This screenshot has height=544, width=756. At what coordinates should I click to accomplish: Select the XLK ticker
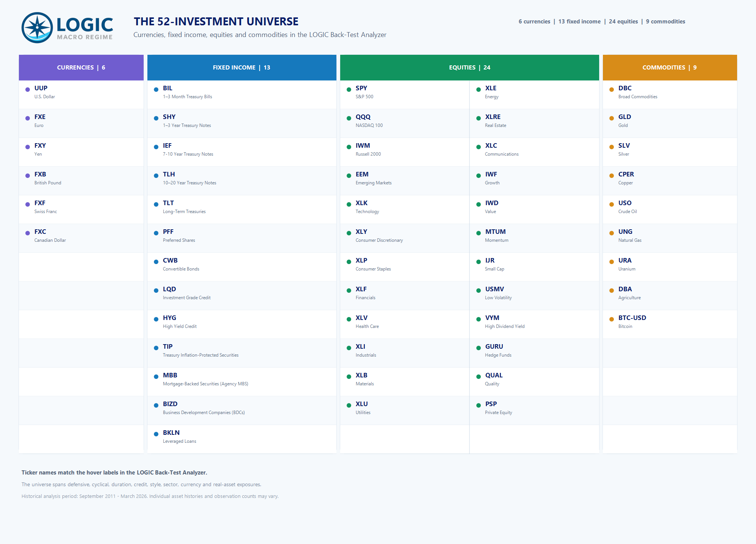(x=361, y=203)
